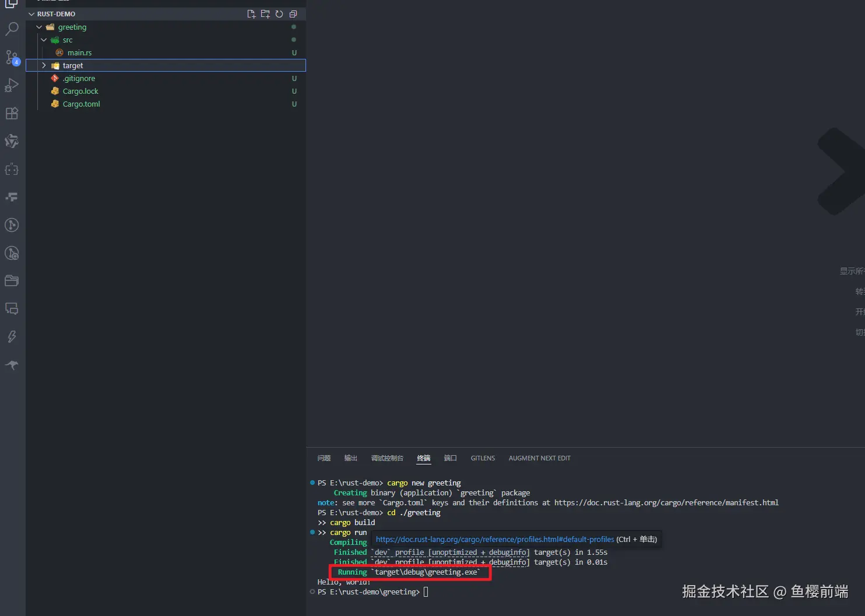Click the terminal input cursor at prompt
The image size is (865, 616).
pyautogui.click(x=426, y=592)
